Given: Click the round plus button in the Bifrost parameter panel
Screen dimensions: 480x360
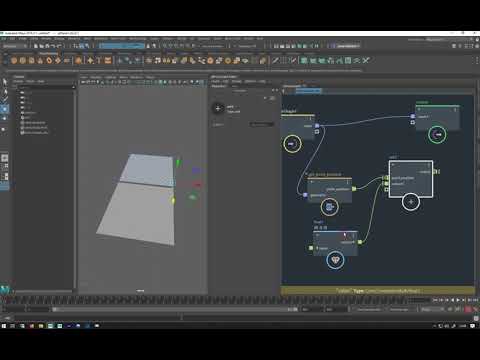Looking at the screenshot, I should 218,108.
